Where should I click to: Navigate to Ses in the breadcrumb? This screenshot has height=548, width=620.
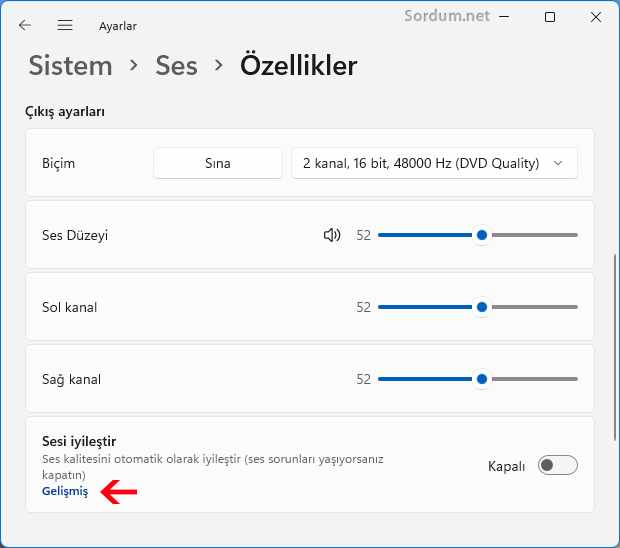[x=176, y=66]
